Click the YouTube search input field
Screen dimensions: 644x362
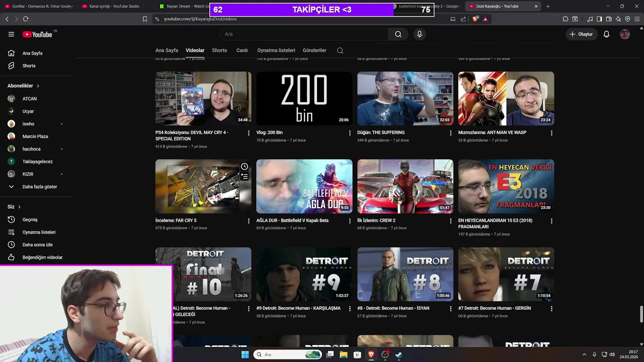303,34
